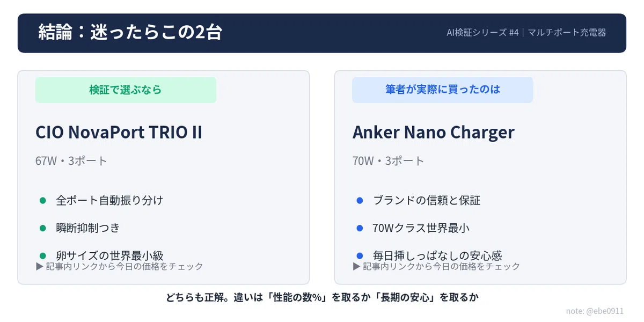Click the 結論:迷ったらこの2台 header title
This screenshot has width=644, height=322.
pos(130,33)
